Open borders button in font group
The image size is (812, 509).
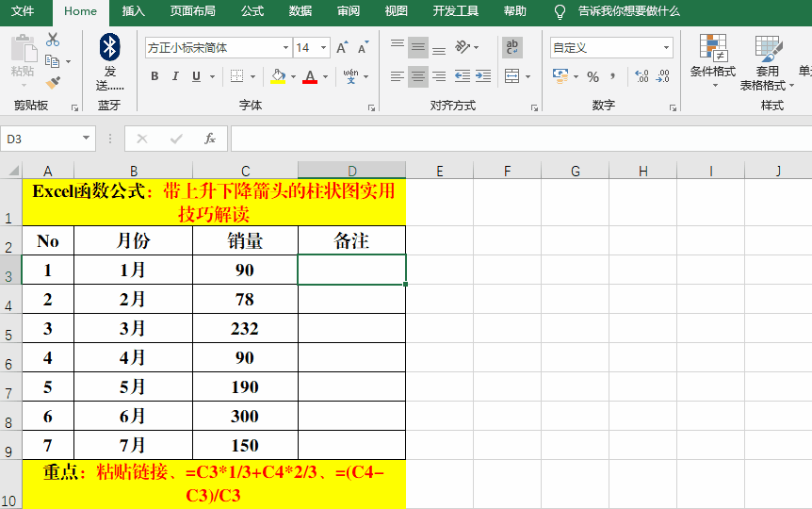tap(236, 76)
